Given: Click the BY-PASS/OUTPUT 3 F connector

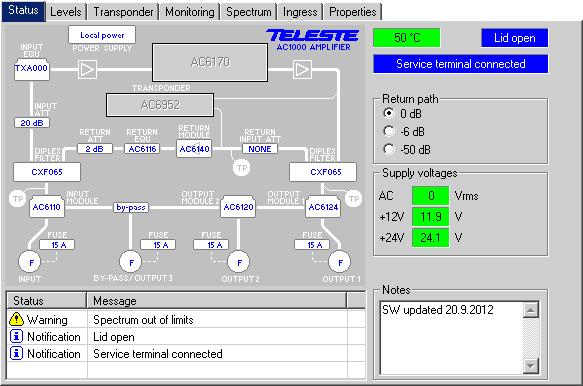Looking at the screenshot, I should [x=131, y=262].
